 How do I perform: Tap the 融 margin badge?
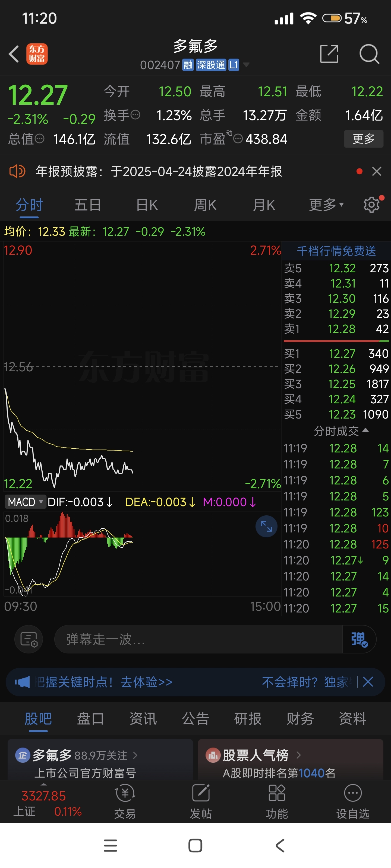[188, 65]
